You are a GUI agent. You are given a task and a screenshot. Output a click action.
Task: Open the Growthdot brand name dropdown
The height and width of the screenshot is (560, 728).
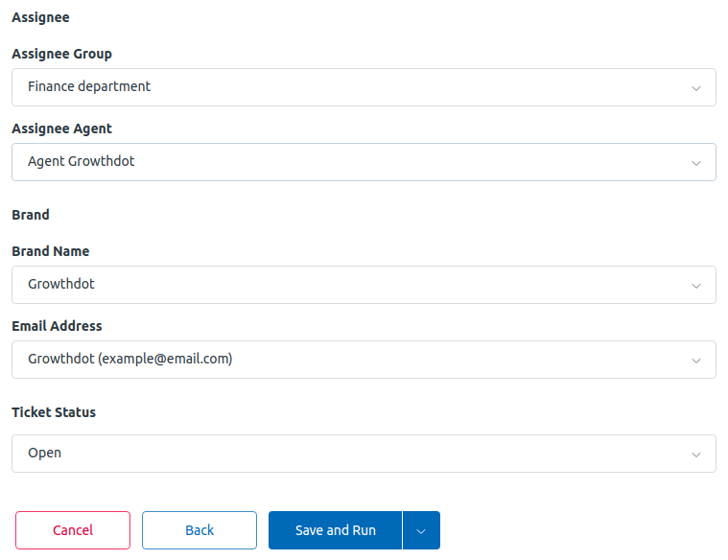[364, 285]
